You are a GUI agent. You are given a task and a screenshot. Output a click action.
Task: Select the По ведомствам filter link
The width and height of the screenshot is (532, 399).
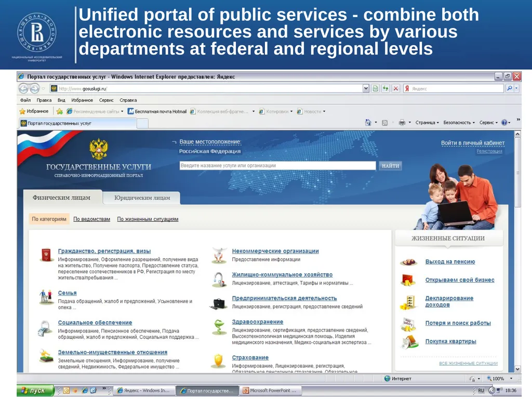pyautogui.click(x=91, y=219)
